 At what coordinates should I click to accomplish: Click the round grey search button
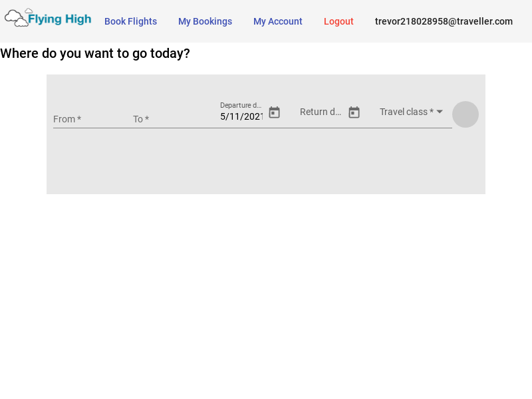[x=465, y=114]
